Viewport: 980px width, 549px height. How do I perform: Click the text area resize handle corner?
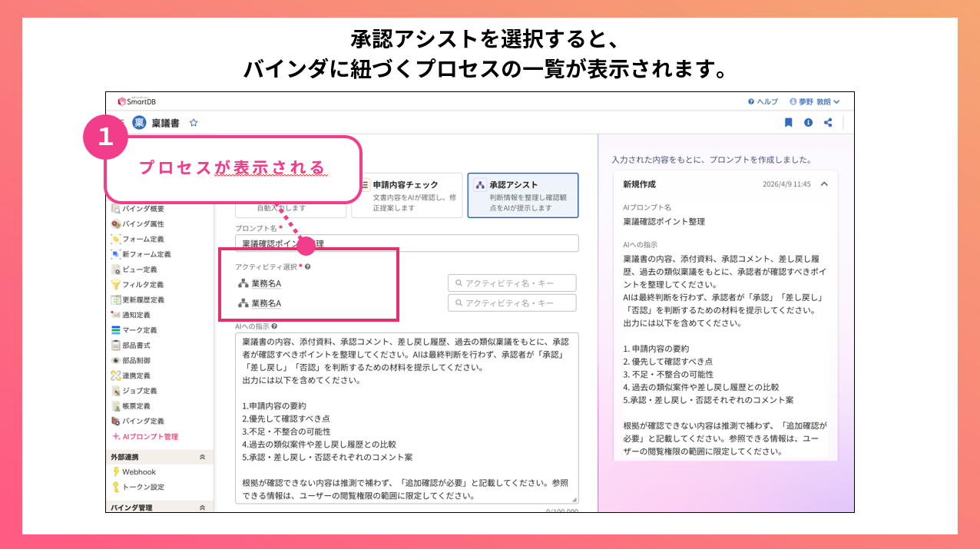pyautogui.click(x=574, y=500)
